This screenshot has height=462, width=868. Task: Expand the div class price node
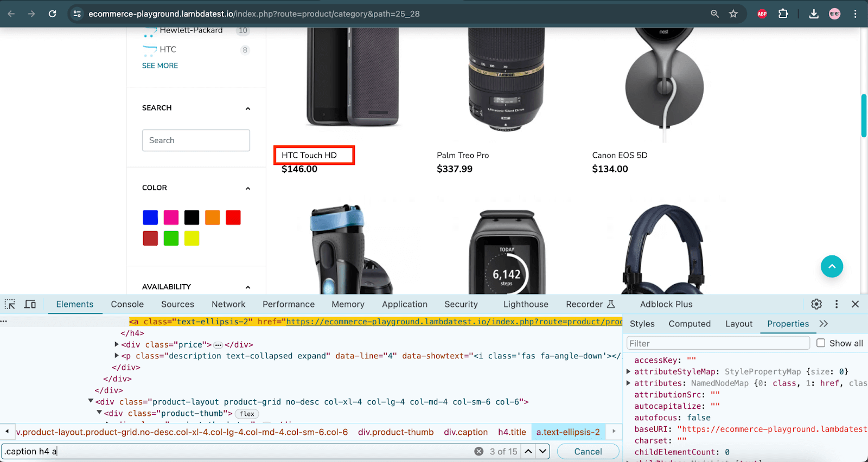click(x=117, y=344)
